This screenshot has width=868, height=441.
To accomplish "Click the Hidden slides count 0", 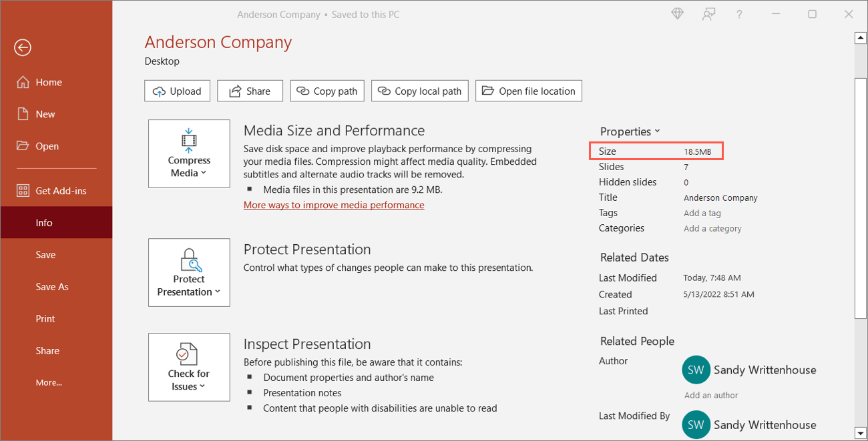I will pos(686,183).
